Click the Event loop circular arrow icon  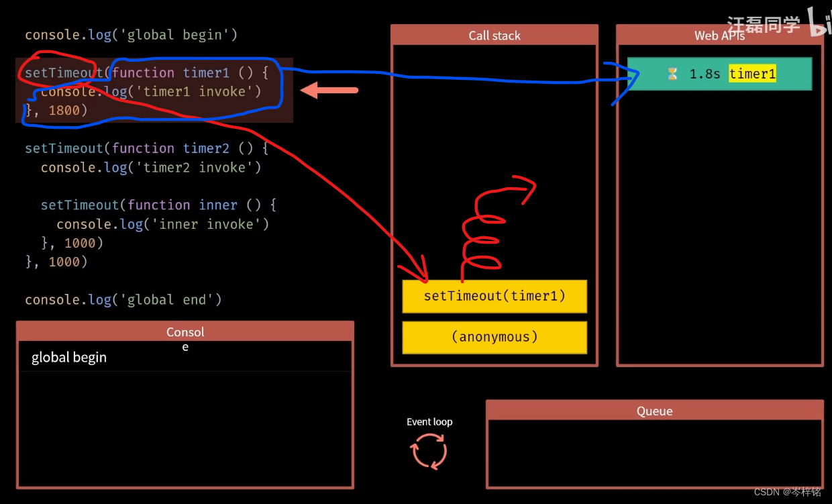429,451
